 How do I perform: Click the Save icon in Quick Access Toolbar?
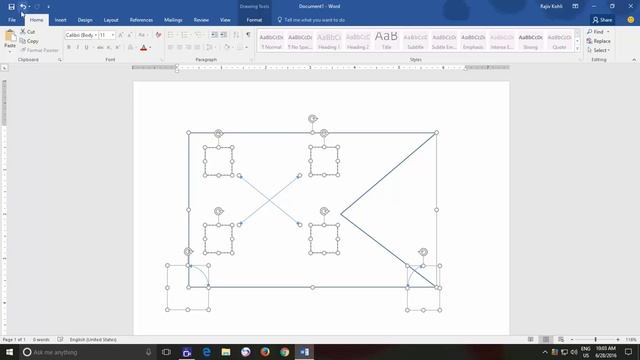pyautogui.click(x=11, y=7)
